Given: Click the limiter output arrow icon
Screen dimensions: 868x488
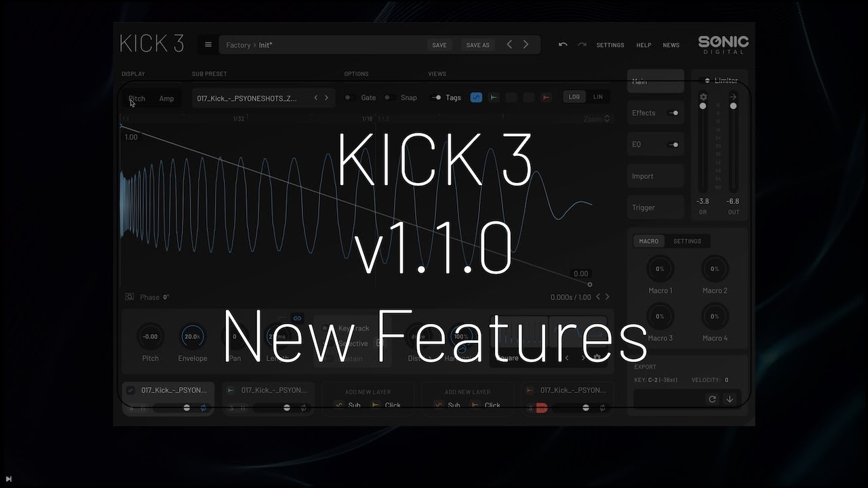Looking at the screenshot, I should point(733,97).
